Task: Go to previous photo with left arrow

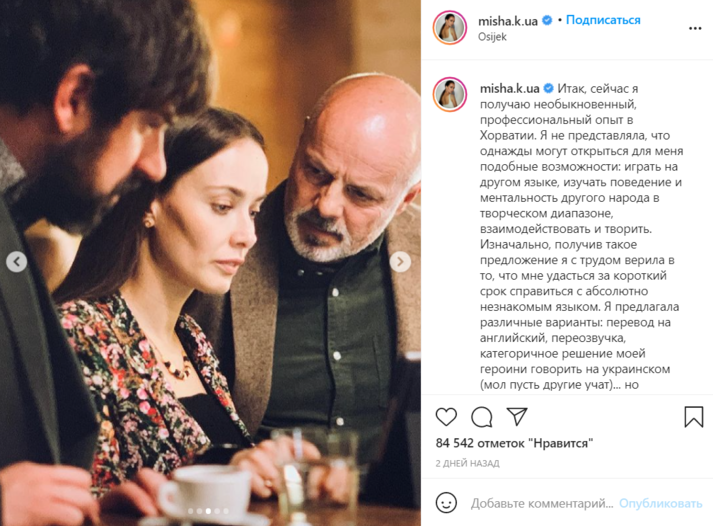Action: point(16,262)
